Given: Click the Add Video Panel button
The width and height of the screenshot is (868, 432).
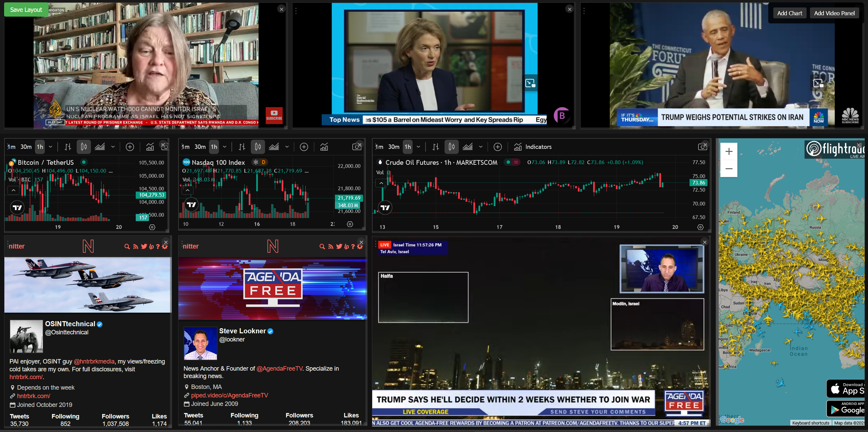Looking at the screenshot, I should pyautogui.click(x=834, y=13).
